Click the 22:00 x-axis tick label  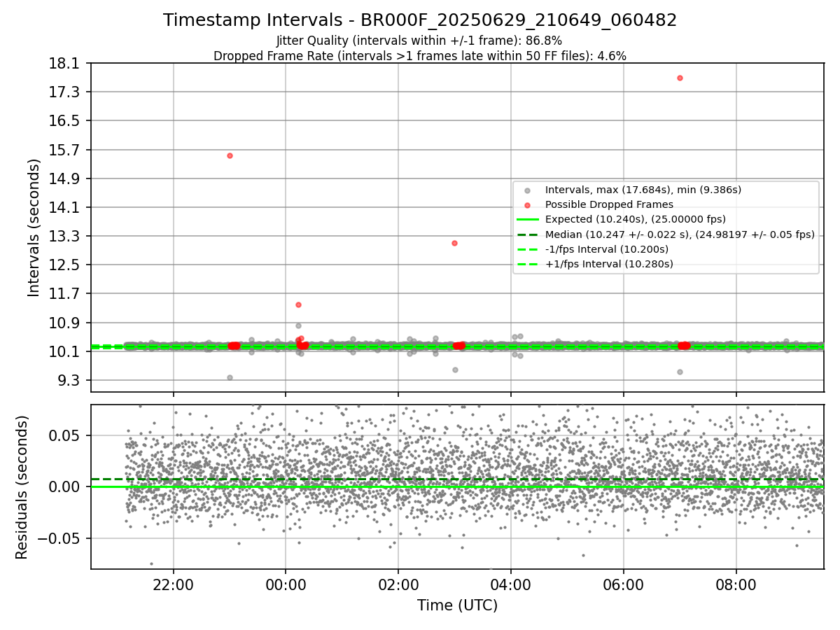coord(173,584)
